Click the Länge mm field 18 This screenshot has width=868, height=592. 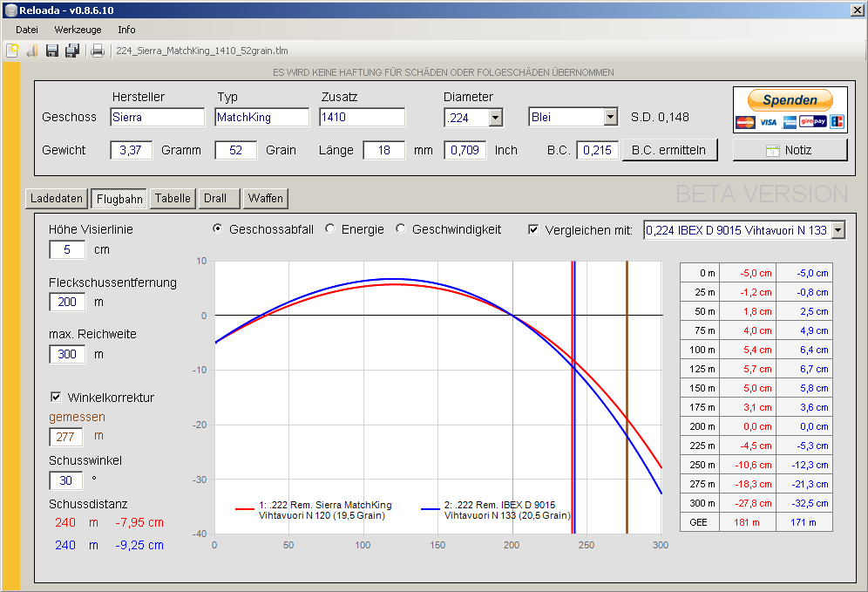[384, 151]
